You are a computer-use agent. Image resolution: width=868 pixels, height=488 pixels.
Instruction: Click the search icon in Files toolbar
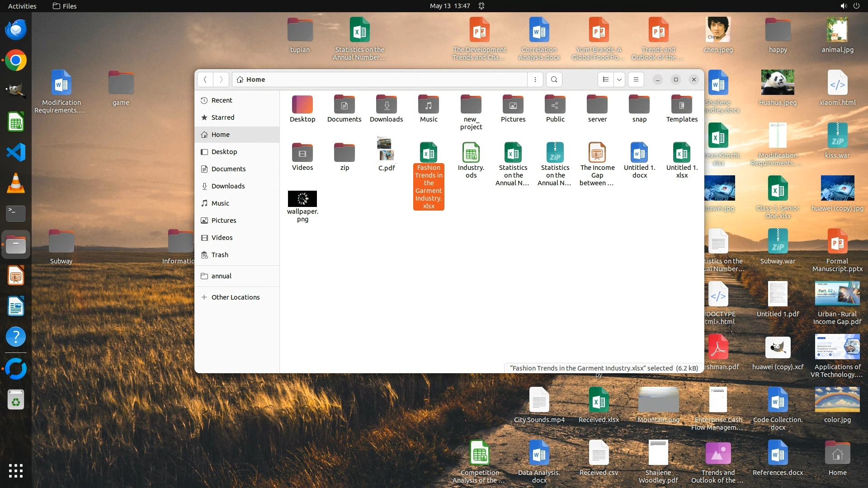[554, 80]
